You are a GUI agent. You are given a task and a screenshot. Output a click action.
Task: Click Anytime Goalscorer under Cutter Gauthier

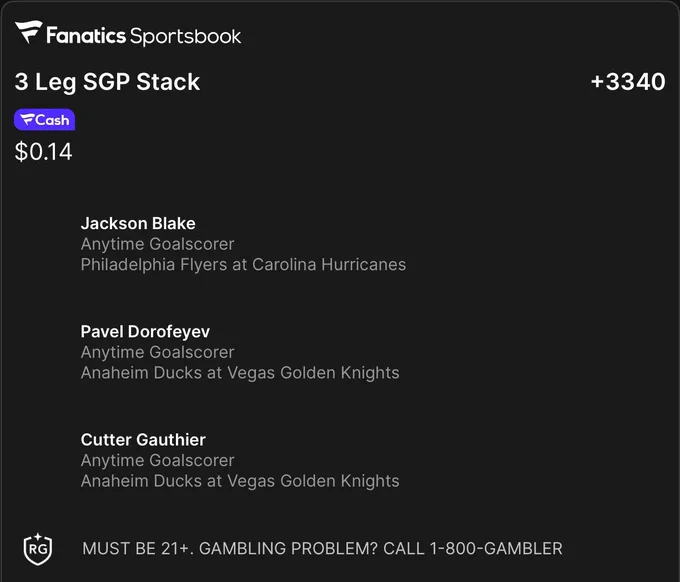coord(157,461)
